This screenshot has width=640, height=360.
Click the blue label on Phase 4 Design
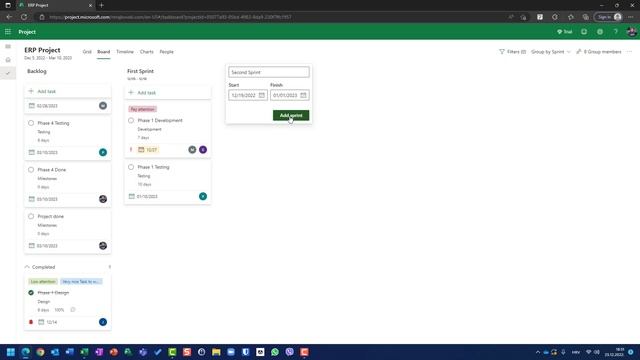click(81, 282)
